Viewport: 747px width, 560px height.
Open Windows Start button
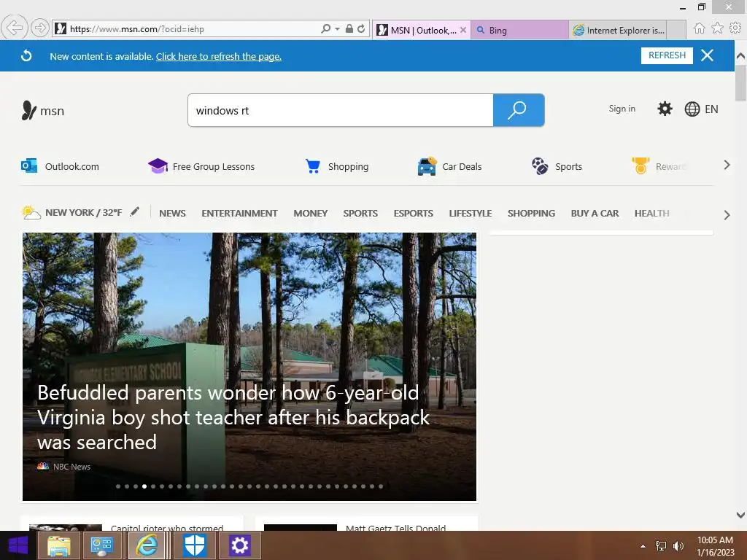(18, 545)
